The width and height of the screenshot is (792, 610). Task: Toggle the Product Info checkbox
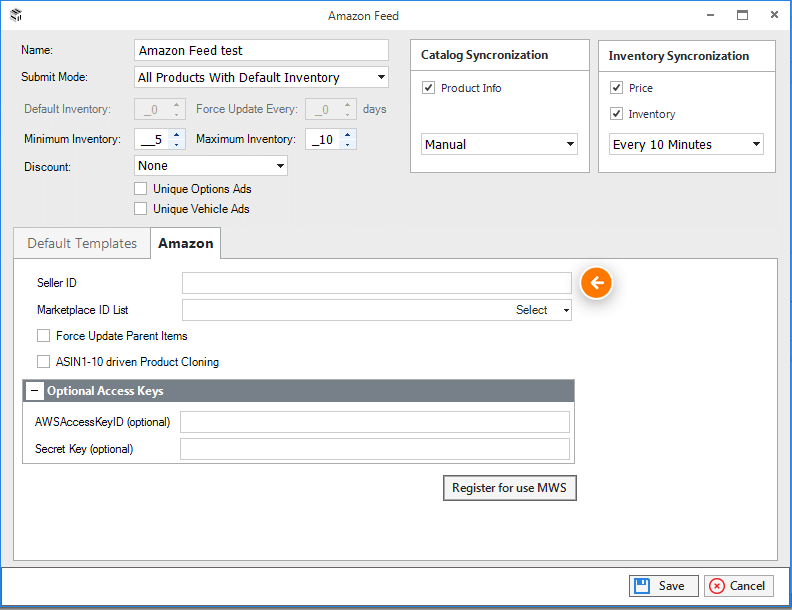click(428, 88)
